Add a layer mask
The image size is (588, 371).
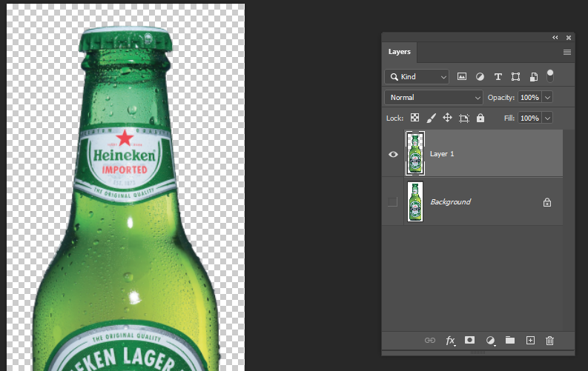tap(469, 340)
